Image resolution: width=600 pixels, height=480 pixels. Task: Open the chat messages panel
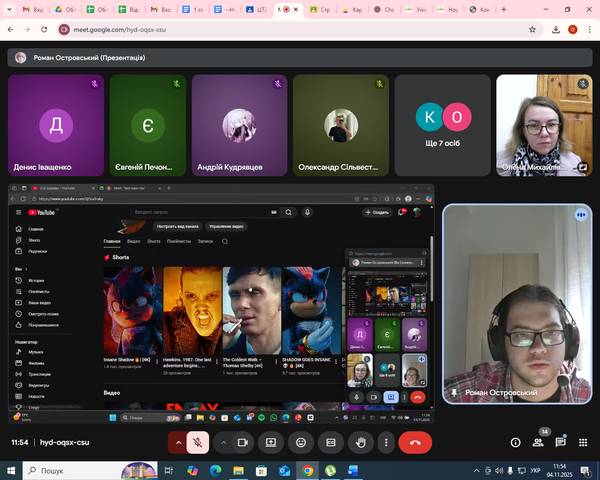(561, 442)
